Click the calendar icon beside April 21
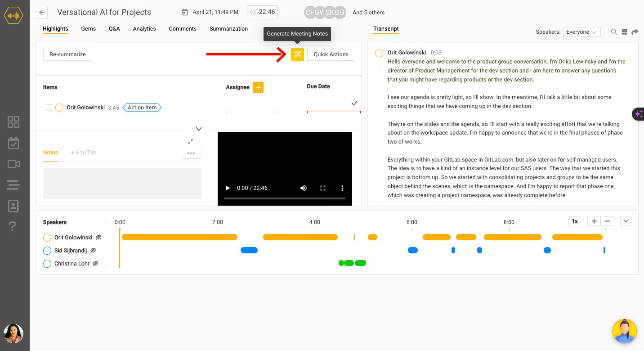The height and width of the screenshot is (351, 644). click(x=185, y=12)
